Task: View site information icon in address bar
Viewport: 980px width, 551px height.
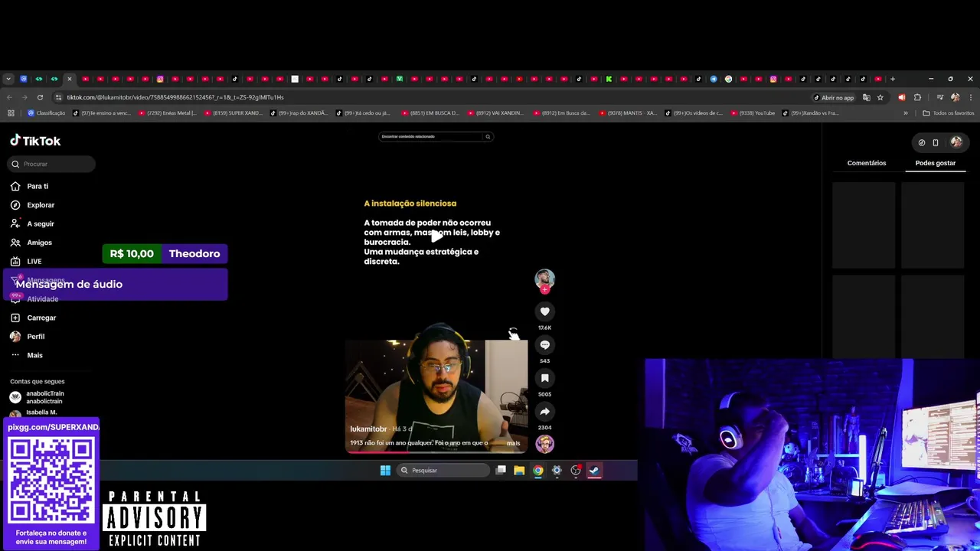Action: tap(58, 97)
